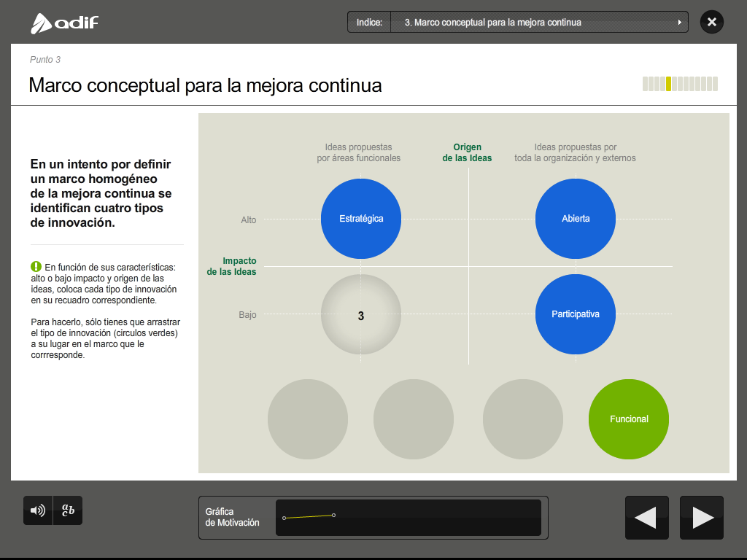Click the Abierta blue circle
Viewport: 747px width, 560px height.
pos(576,219)
